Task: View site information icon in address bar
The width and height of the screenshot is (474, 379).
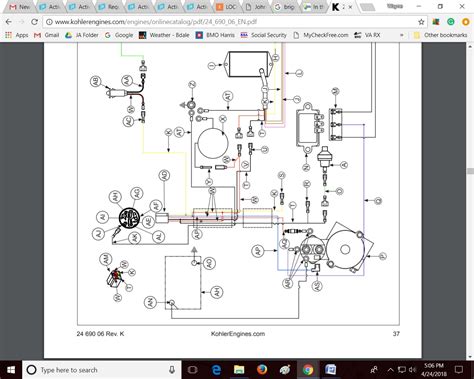Action: tap(49, 22)
